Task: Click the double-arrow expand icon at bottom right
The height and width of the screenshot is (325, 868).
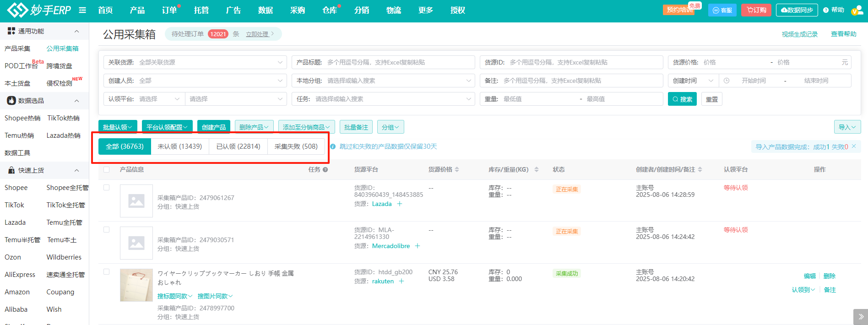Action: [x=860, y=317]
